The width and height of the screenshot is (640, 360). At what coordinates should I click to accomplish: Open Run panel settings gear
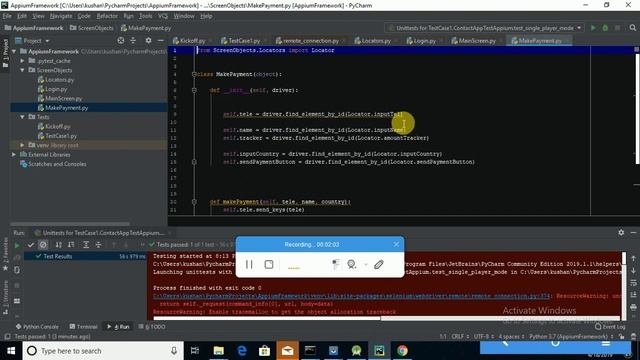tap(621, 232)
